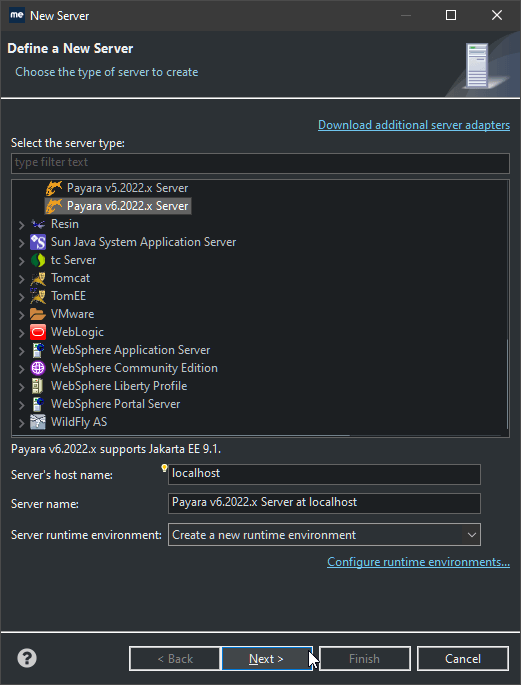
Task: Expand the WebSphere Community Edition node
Action: tap(21, 369)
